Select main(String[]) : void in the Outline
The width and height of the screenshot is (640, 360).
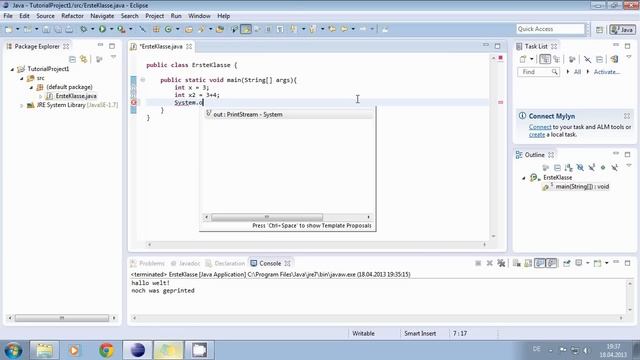click(582, 187)
